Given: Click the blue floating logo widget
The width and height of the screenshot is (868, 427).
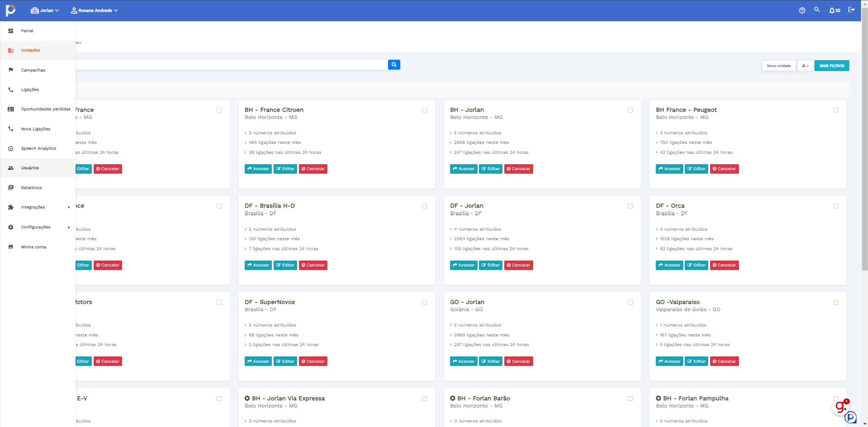Looking at the screenshot, I should (851, 418).
